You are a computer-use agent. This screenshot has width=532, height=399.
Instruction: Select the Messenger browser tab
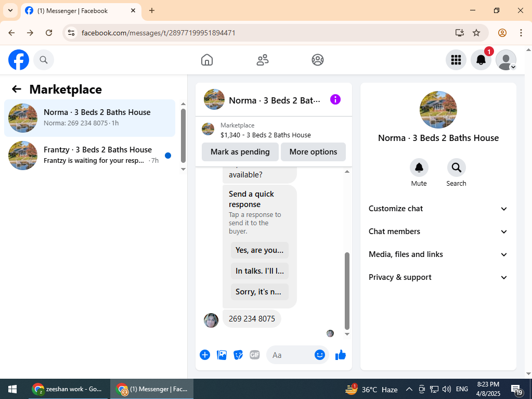tap(81, 11)
